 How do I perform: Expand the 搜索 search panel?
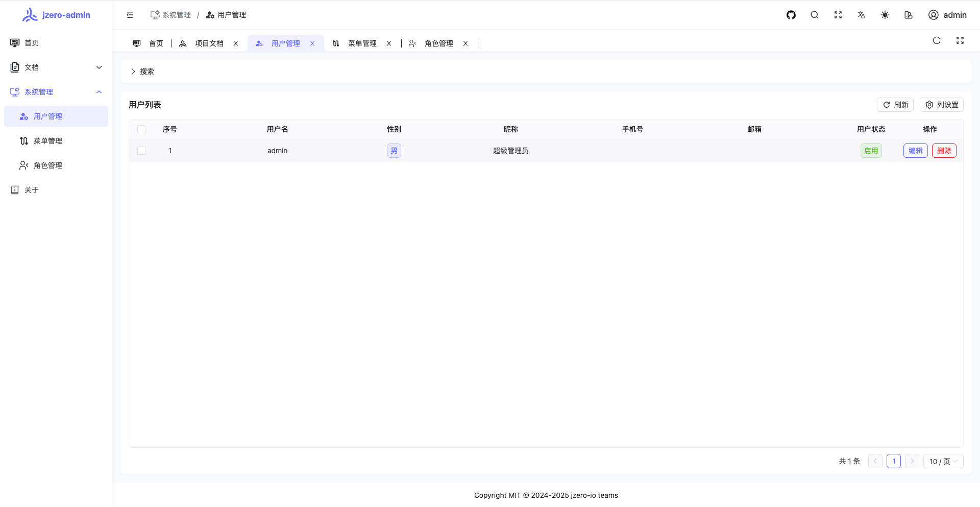[142, 71]
